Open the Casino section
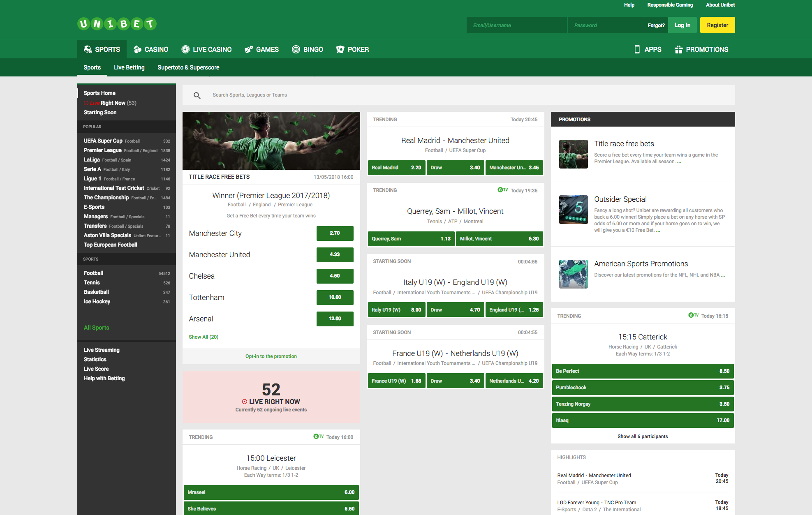The width and height of the screenshot is (812, 515). (x=151, y=49)
